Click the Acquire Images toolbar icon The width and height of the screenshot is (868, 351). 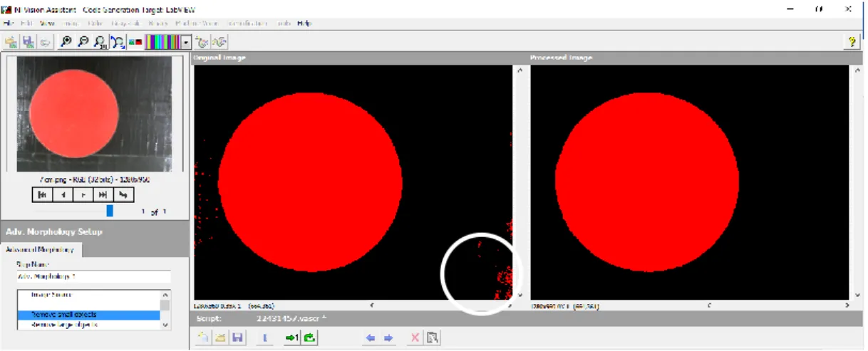click(202, 42)
